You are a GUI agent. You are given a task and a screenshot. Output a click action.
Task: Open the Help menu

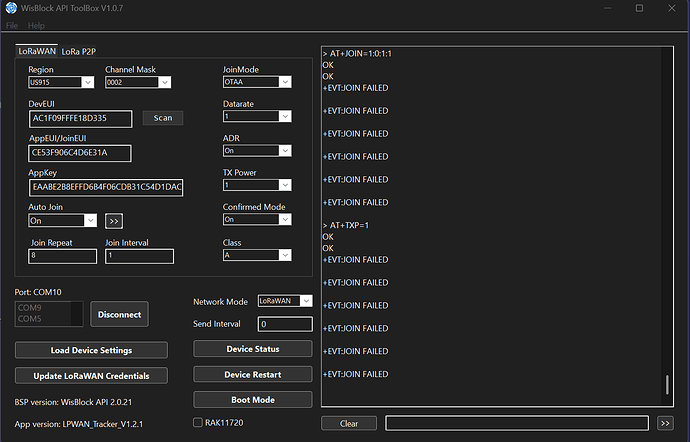(x=37, y=25)
